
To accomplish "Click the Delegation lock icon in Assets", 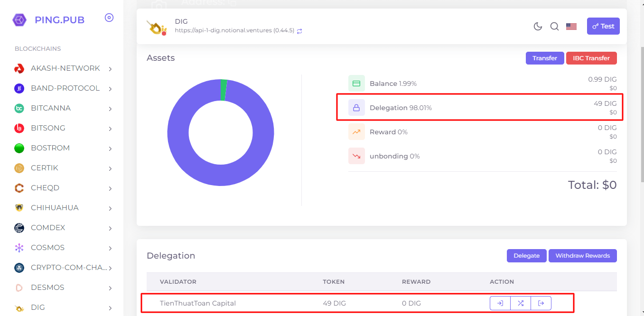I will pyautogui.click(x=356, y=108).
